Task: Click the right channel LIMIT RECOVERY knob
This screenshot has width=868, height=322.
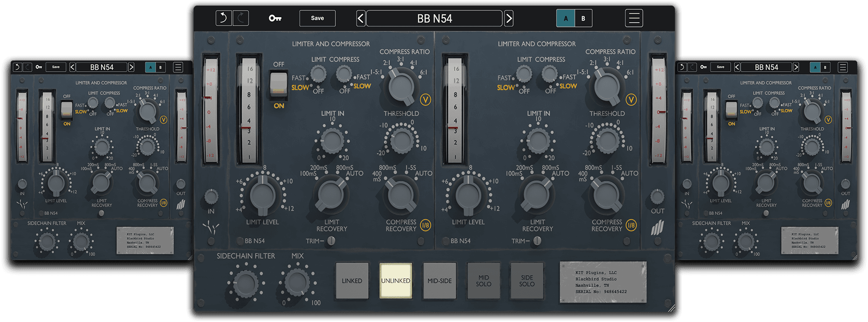Action: pyautogui.click(x=537, y=194)
